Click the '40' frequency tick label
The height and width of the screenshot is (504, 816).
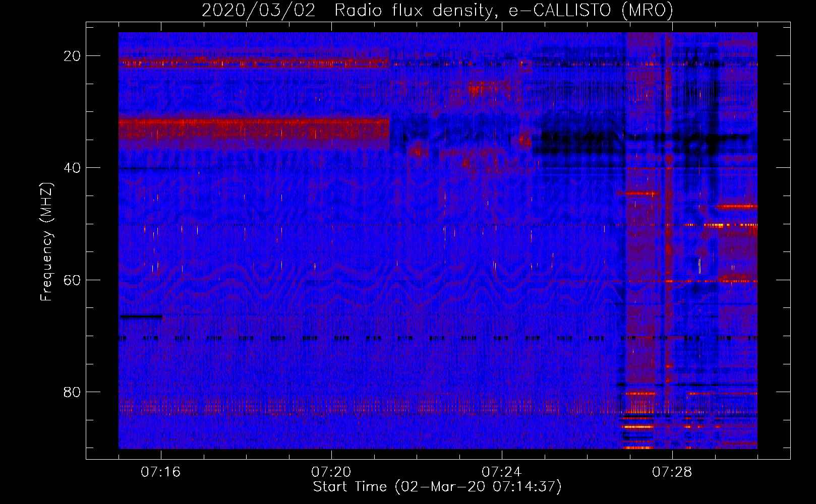[x=72, y=168]
